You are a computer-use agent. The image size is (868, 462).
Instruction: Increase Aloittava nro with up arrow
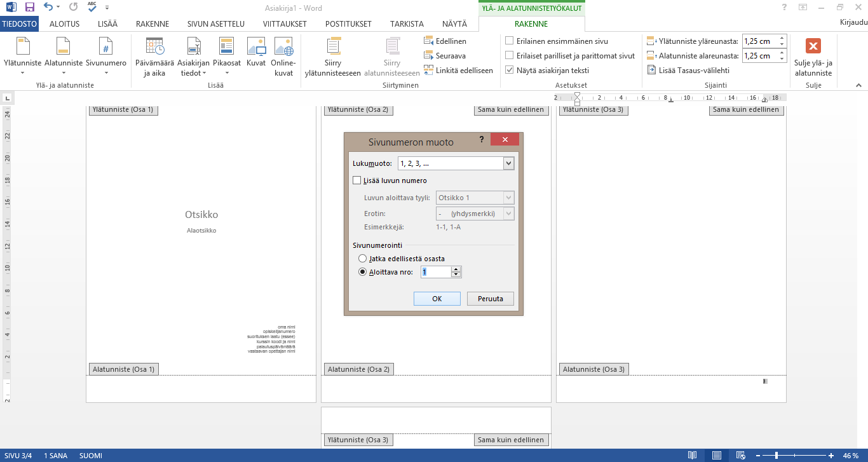pos(456,269)
